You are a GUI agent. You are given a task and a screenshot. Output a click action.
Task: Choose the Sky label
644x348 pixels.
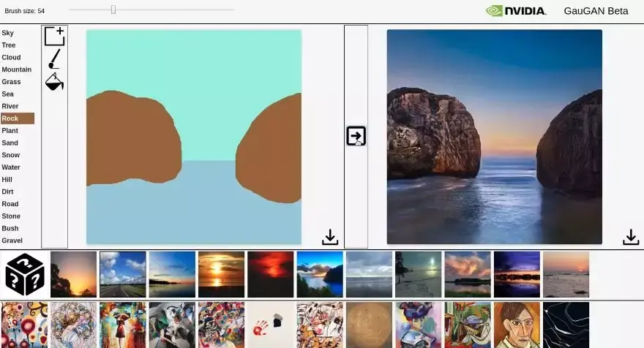(8, 33)
